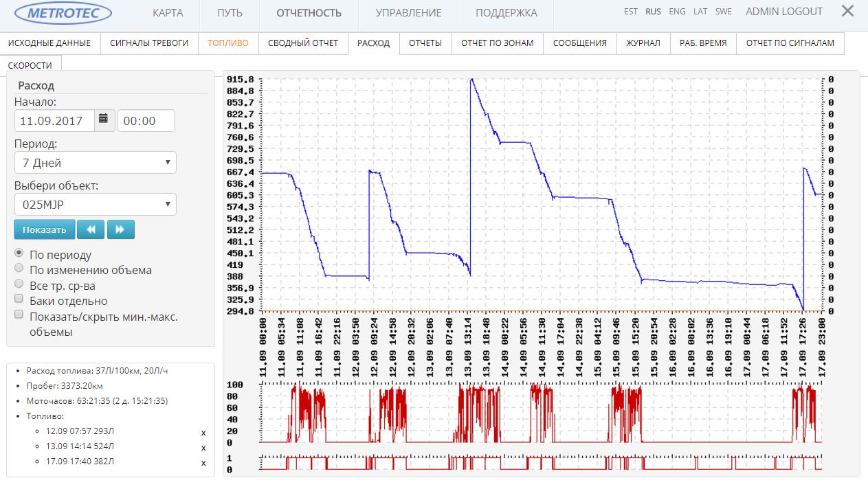
Task: Toggle 'Показать/скрыть мин.-макс. объемы' checkbox
Action: coord(19,315)
